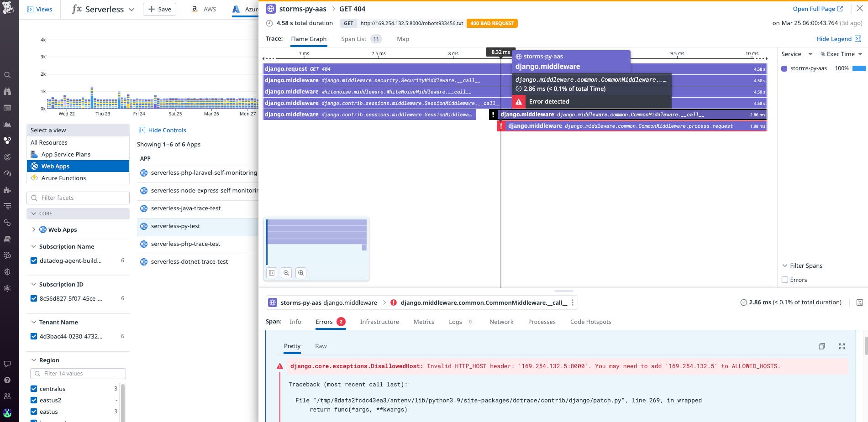868x422 pixels.
Task: Click the zoom out icon in minimap
Action: pos(286,273)
